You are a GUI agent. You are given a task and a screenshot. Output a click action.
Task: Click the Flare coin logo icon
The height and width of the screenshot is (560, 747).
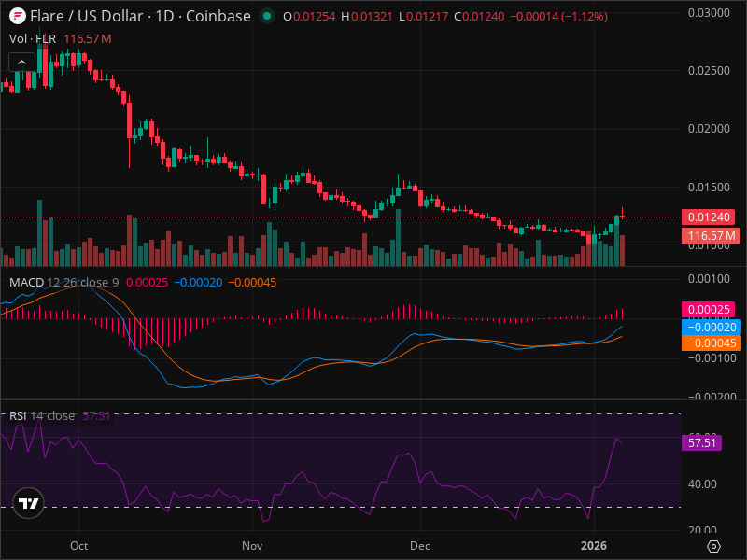point(17,16)
